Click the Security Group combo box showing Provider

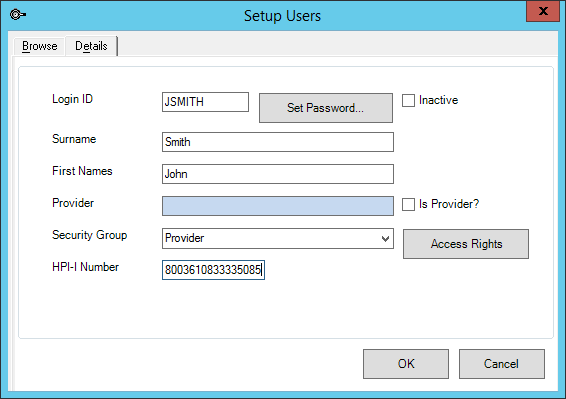pos(278,238)
